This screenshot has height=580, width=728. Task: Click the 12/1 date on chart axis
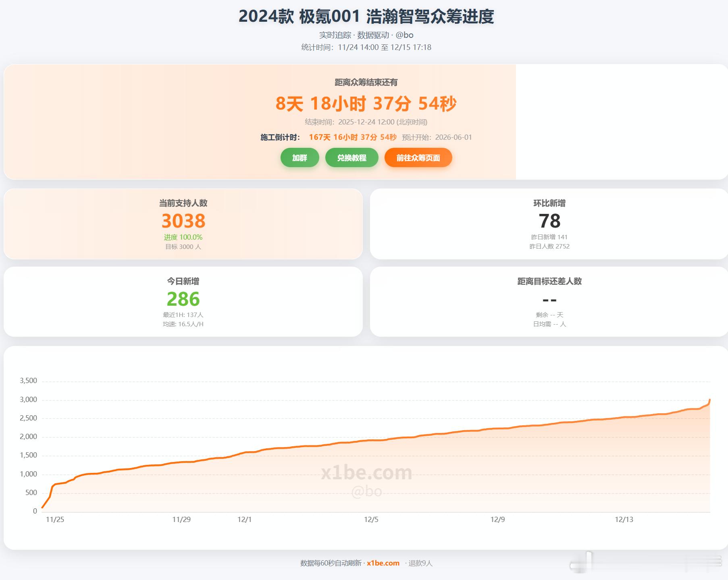(244, 520)
